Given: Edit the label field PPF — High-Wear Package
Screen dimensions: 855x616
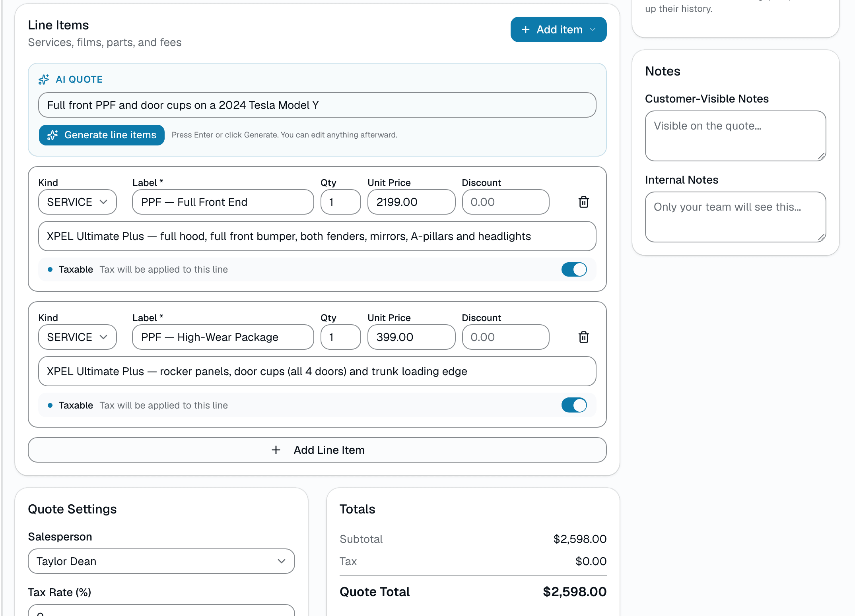Looking at the screenshot, I should pyautogui.click(x=223, y=337).
